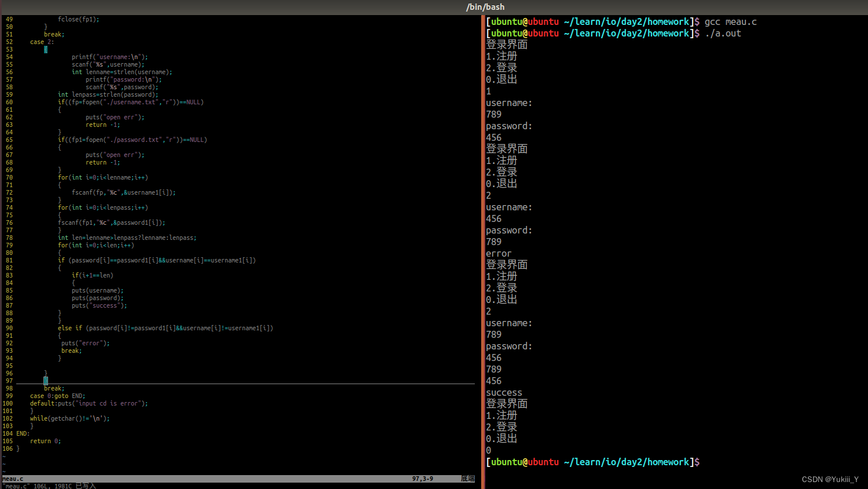The height and width of the screenshot is (489, 868).
Task: Click the /bin/bash window title
Action: click(485, 7)
